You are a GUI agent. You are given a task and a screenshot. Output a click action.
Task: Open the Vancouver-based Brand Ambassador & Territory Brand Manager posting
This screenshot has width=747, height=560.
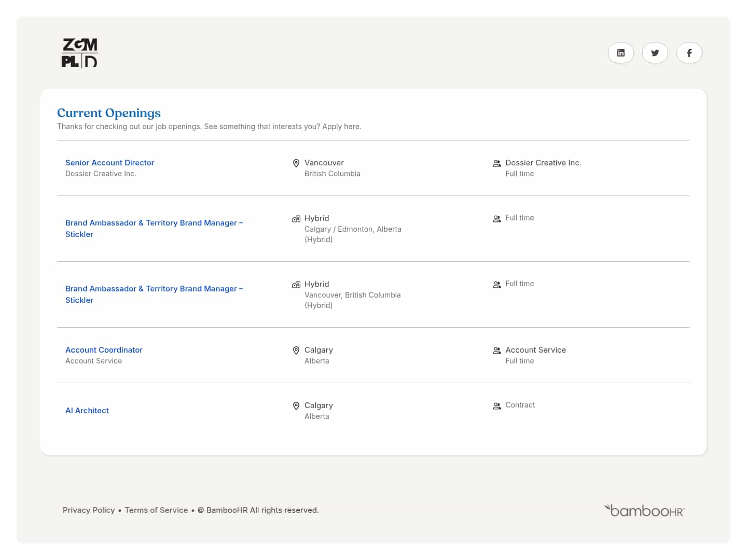click(x=154, y=294)
